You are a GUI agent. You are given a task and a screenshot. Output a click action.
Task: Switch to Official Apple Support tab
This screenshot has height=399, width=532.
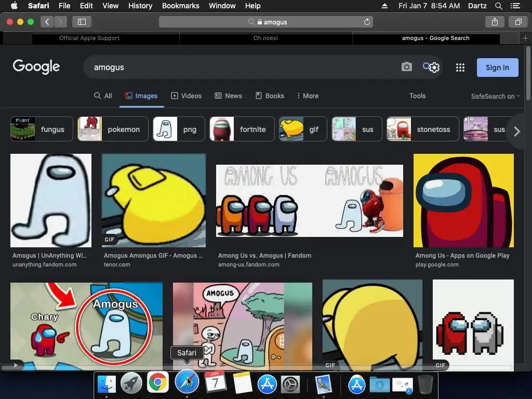89,38
